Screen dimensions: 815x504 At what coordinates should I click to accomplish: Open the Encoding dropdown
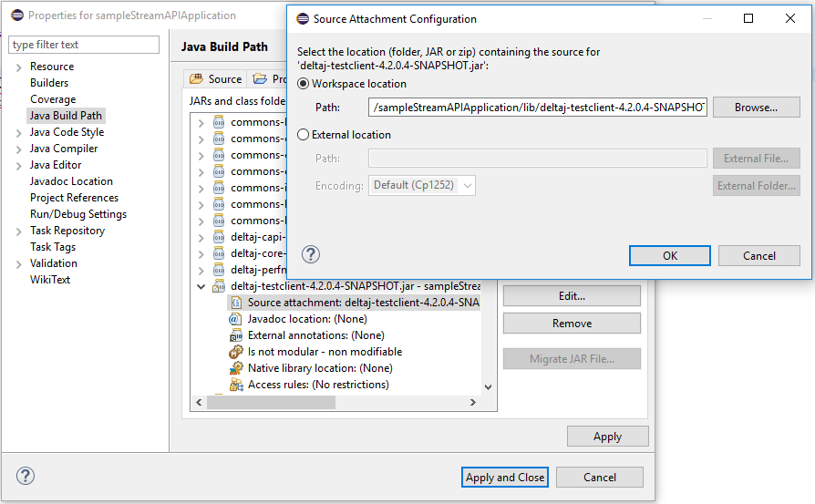point(468,186)
